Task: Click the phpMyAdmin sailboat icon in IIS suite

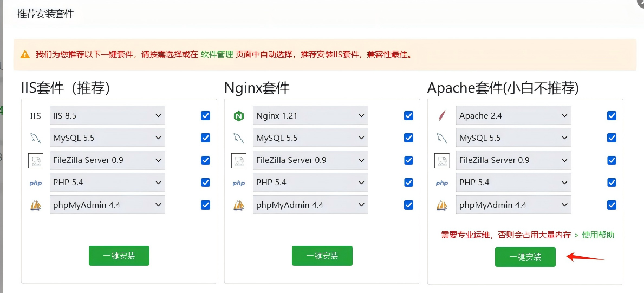Action: (x=36, y=205)
